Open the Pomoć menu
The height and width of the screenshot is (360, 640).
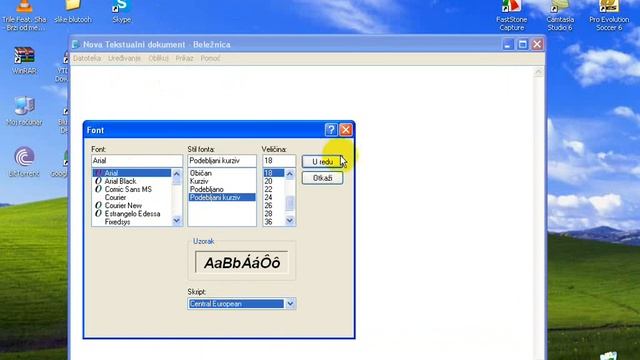[210, 58]
